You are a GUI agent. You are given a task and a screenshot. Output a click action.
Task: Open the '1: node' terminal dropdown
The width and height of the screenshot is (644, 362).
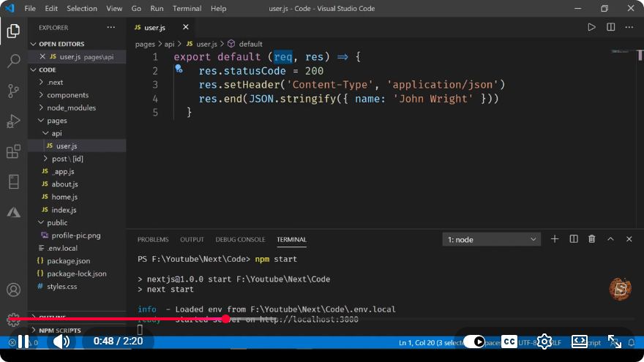tap(491, 240)
